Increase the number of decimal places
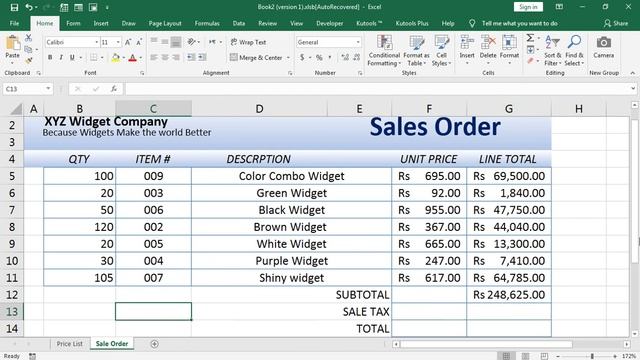Viewport: 640px width, 360px height. point(345,58)
